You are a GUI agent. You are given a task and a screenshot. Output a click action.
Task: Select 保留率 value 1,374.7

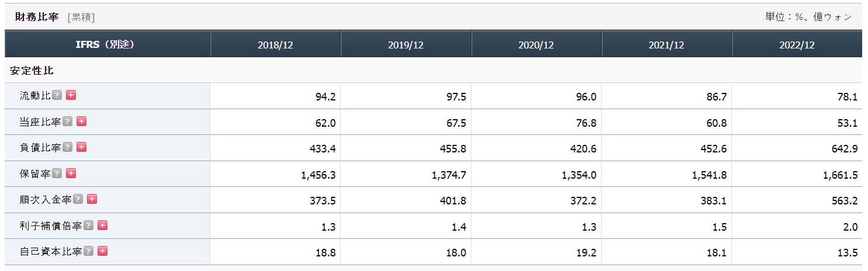pyautogui.click(x=449, y=175)
